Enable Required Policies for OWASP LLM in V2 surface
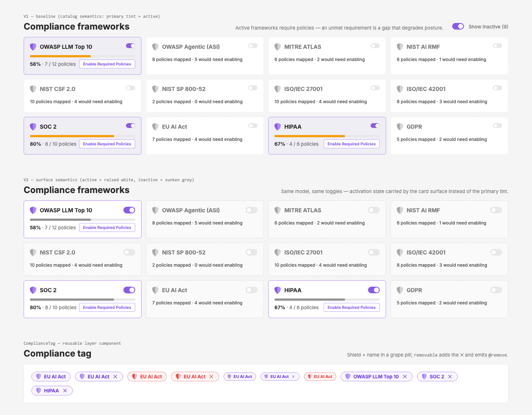Screen dimensions: 532x415 (107, 227)
